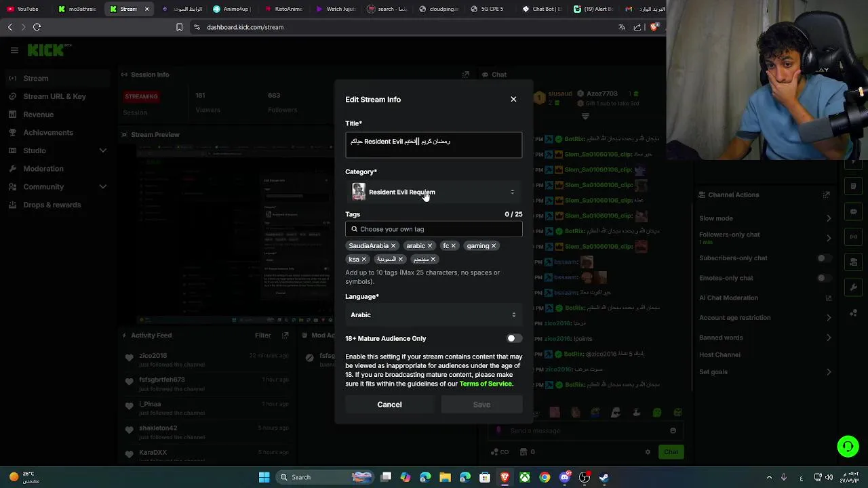The height and width of the screenshot is (488, 868).
Task: Go back in the browser
Action: pos(9,27)
